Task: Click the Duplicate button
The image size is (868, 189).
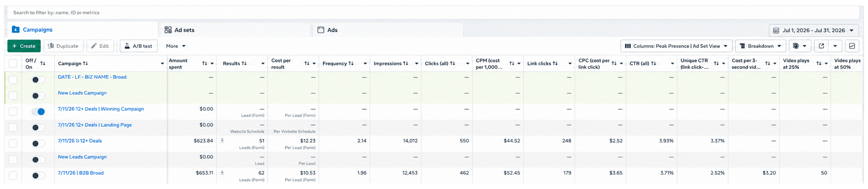Action: pyautogui.click(x=63, y=46)
